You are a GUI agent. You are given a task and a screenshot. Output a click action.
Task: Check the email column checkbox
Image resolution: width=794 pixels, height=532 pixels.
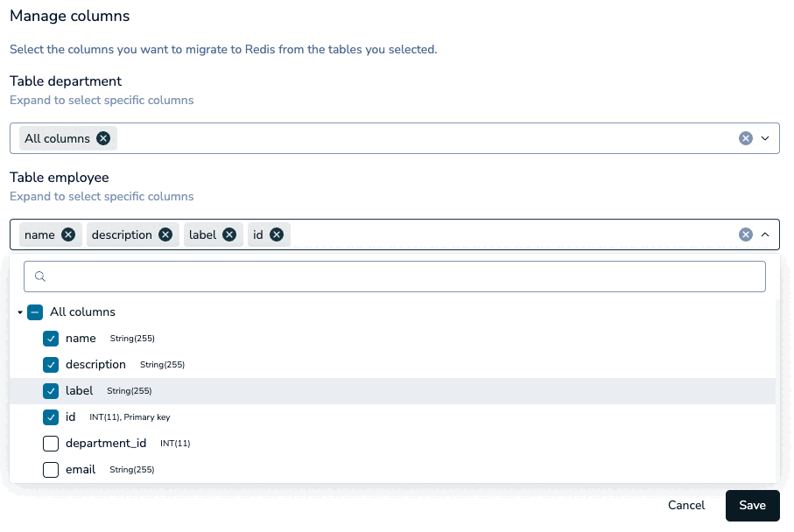click(x=51, y=470)
